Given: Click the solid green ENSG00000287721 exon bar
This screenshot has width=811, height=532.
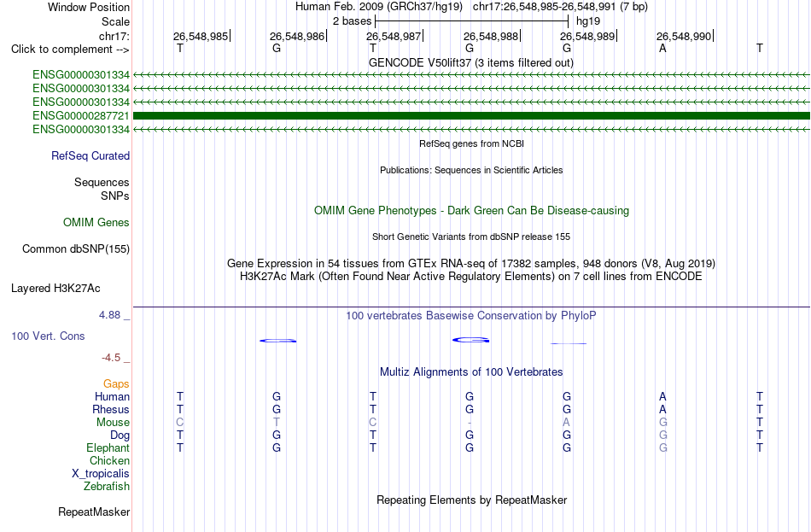Looking at the screenshot, I should [x=471, y=115].
